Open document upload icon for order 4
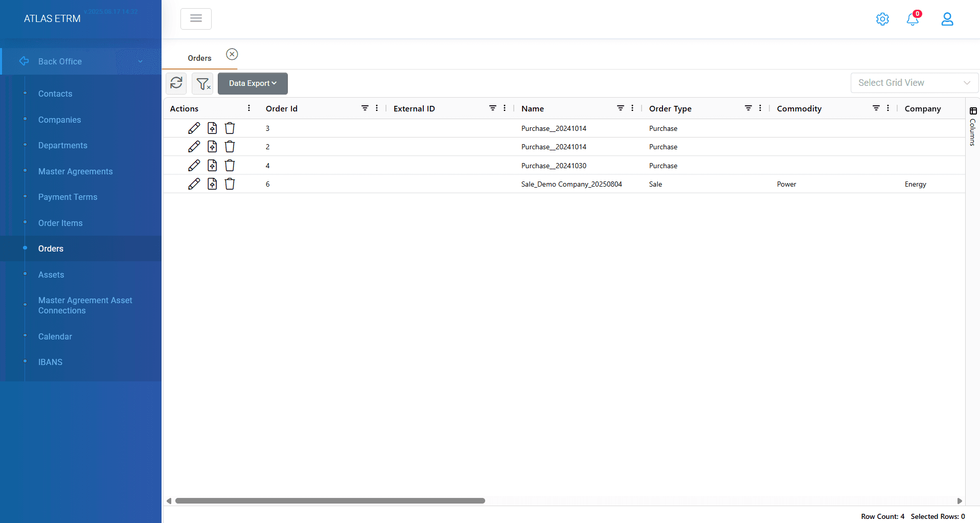 [212, 165]
